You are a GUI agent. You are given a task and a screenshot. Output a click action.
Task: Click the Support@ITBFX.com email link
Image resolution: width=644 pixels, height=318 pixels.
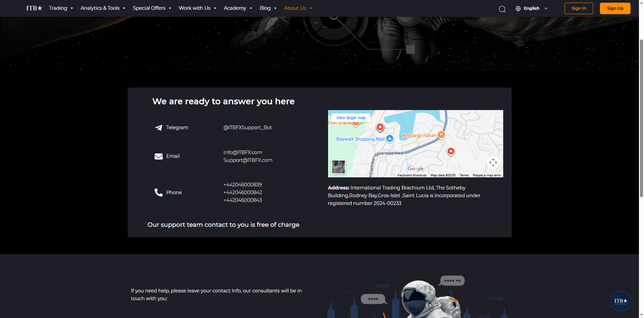point(248,160)
